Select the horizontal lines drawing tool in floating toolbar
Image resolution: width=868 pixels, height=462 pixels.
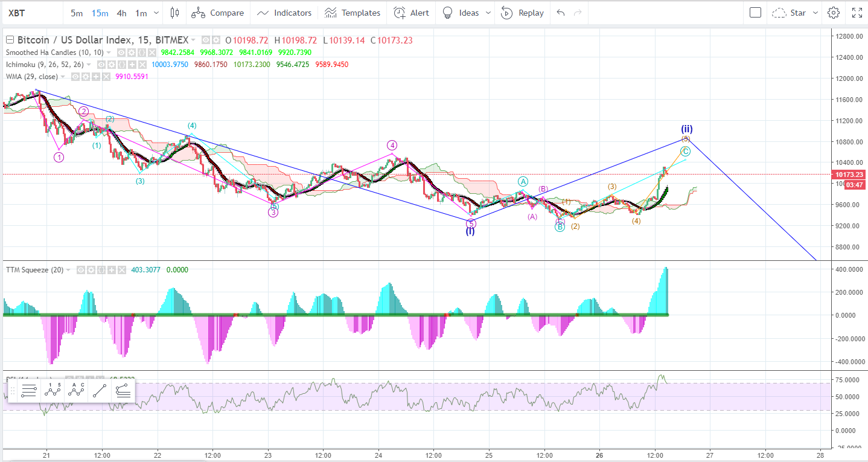[30, 391]
